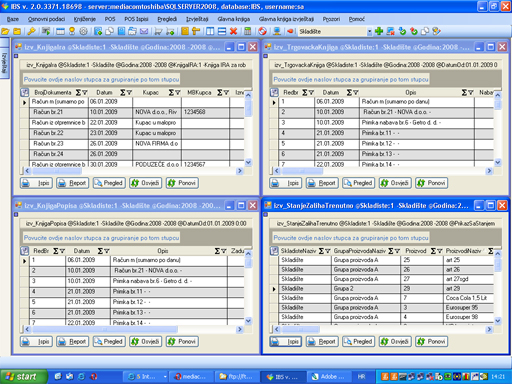Click horizontal scrollbar thumb in Izv_KnjigaIra grid

[57, 171]
